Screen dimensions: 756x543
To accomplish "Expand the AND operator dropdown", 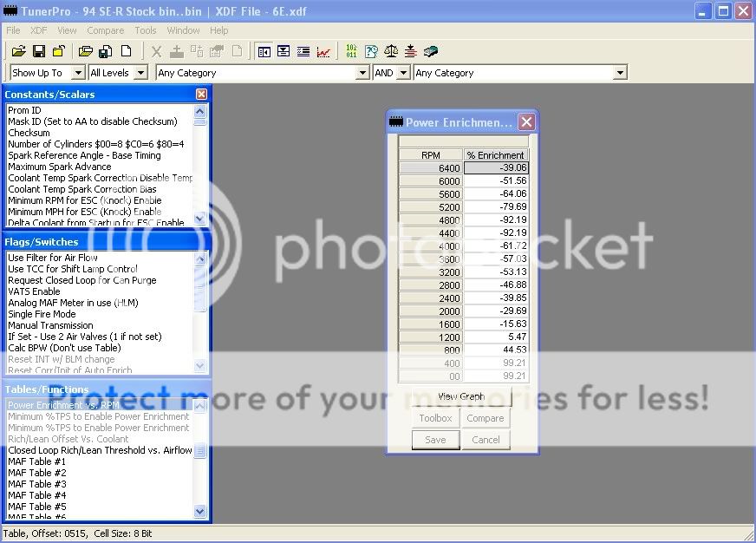I will (403, 74).
